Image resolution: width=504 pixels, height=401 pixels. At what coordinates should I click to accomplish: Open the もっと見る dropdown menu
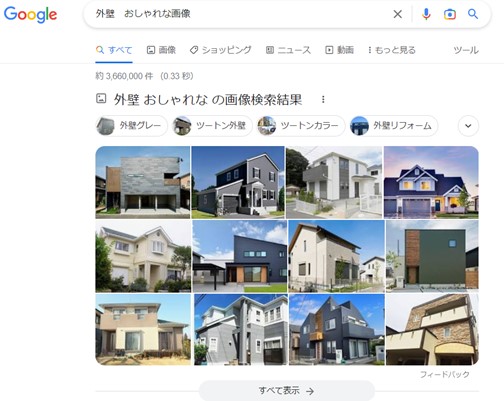[x=392, y=50]
